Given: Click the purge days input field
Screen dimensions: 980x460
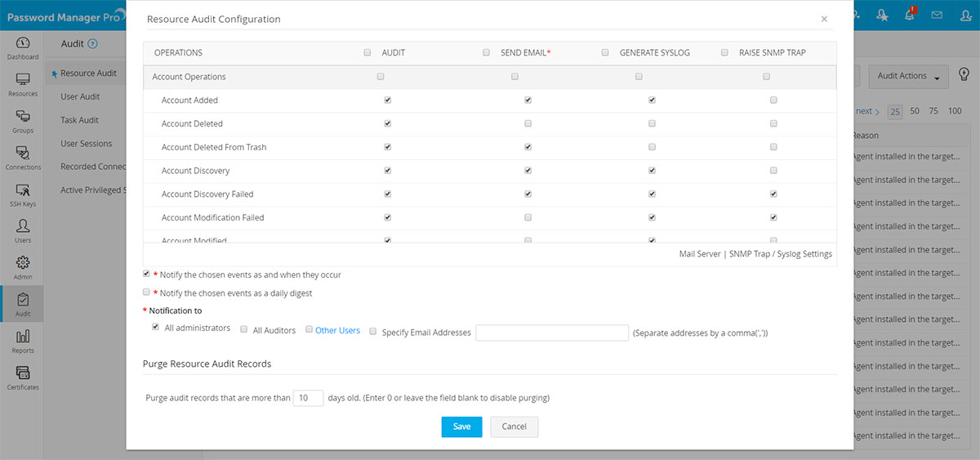Looking at the screenshot, I should (x=308, y=398).
